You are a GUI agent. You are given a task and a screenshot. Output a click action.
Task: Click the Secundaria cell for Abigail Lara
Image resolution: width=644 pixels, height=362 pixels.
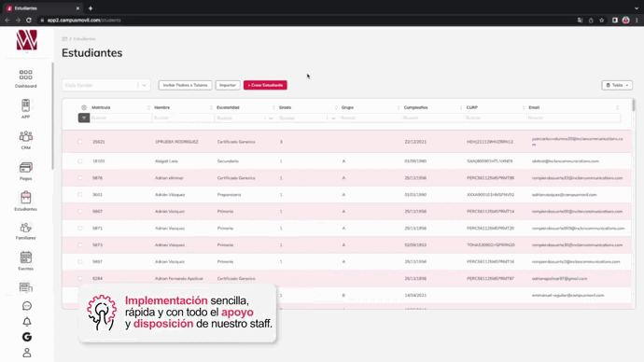click(228, 161)
